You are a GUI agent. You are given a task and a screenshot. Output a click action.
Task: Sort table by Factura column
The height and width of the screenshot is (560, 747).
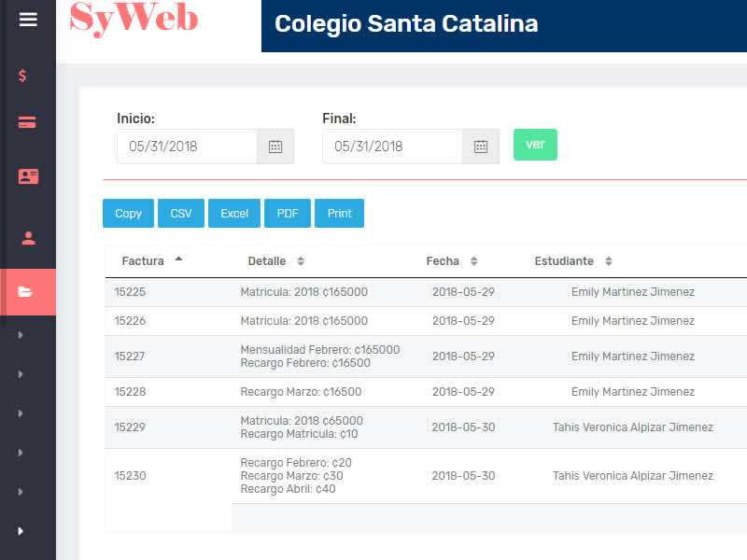coord(152,261)
